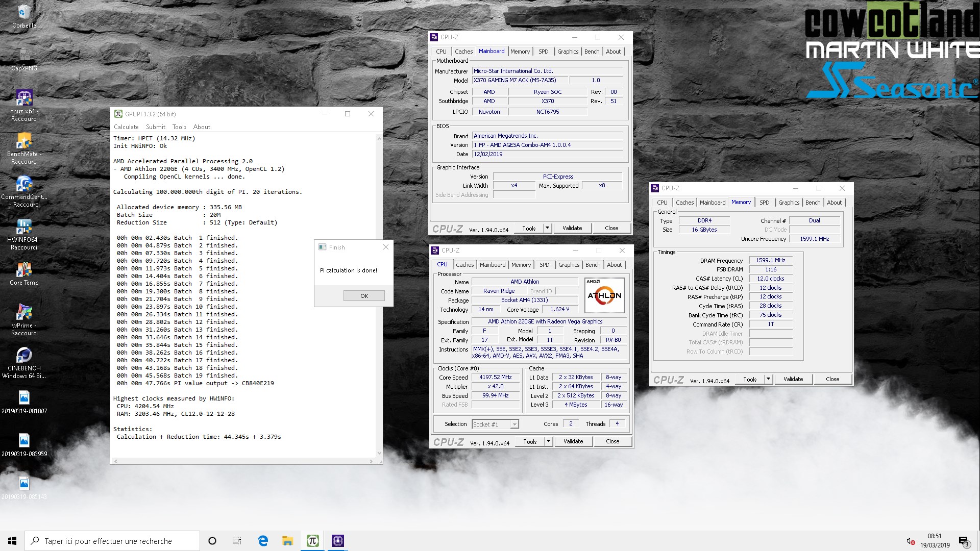Click the GPUPI horizontal scrollbar
This screenshot has width=980, height=551.
coord(243,461)
